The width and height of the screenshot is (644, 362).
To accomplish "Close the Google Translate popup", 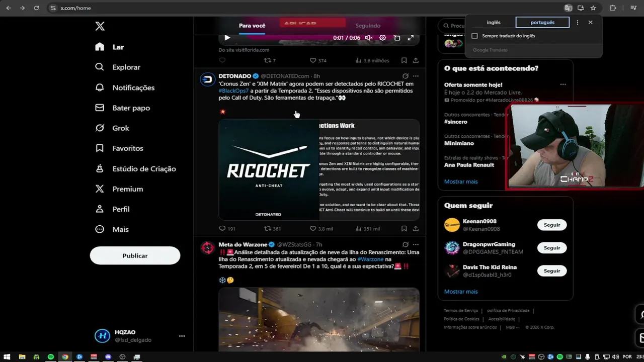I will [x=590, y=22].
